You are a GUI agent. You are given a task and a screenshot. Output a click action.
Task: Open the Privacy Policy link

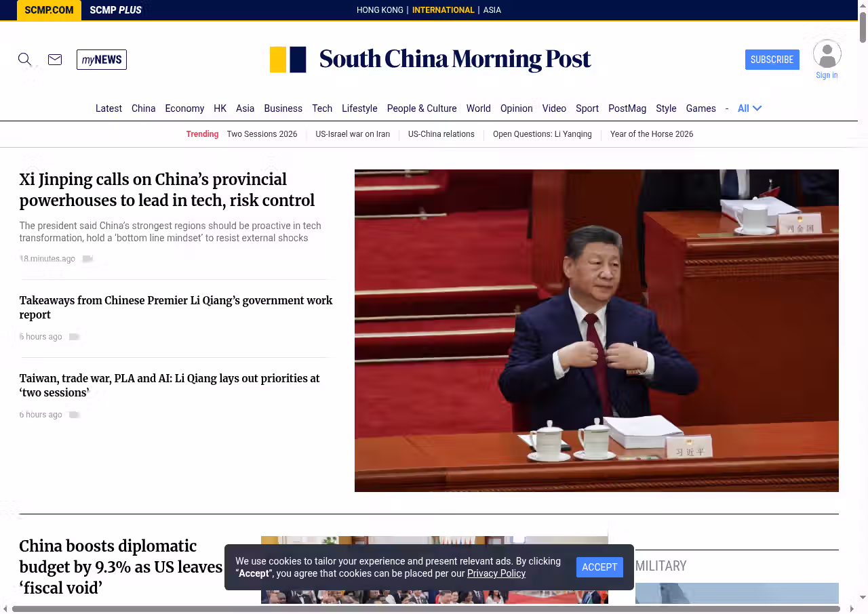point(496,573)
